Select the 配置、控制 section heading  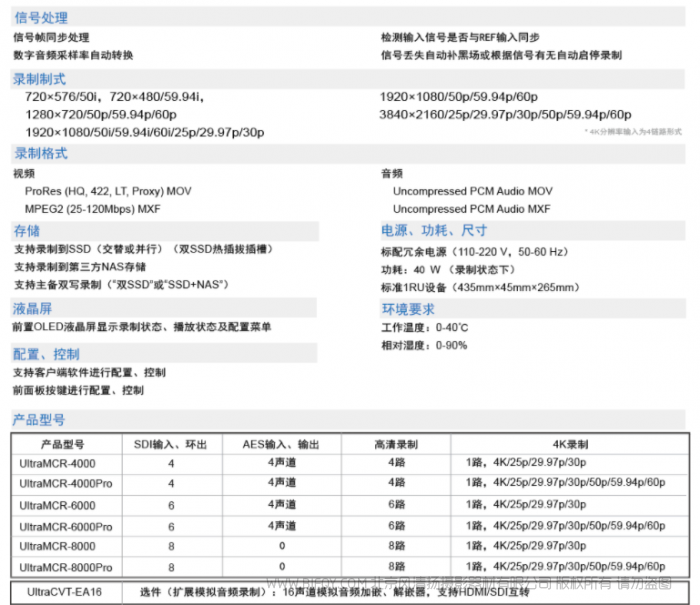click(46, 353)
